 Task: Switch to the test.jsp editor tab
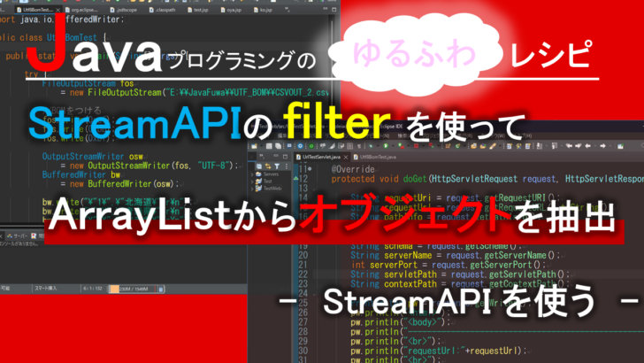pos(197,10)
